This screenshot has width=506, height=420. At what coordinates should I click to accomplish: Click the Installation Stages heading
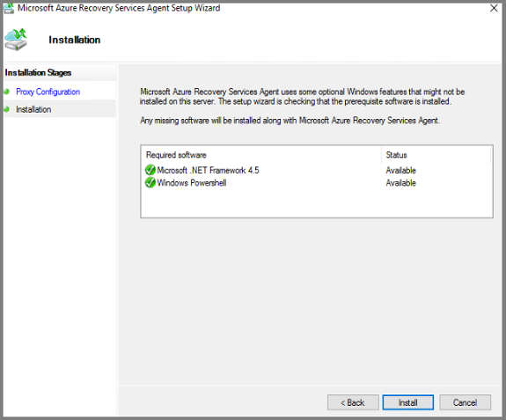[x=38, y=72]
